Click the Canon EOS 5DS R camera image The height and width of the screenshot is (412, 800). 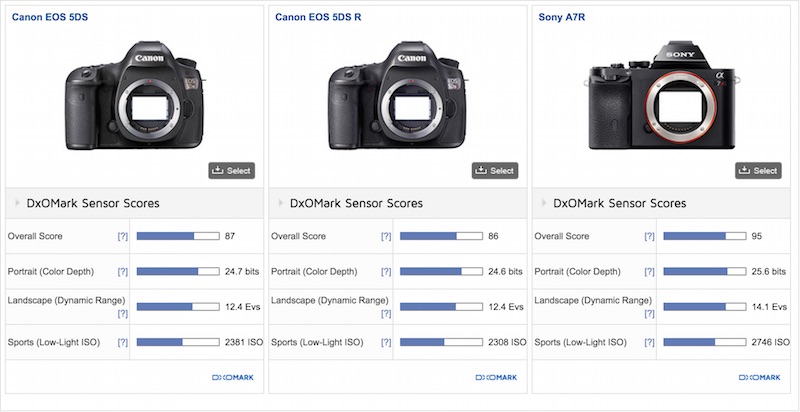397,95
